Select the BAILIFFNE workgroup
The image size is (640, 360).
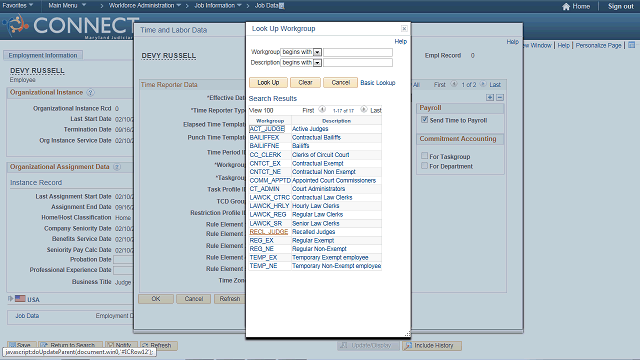click(x=264, y=146)
